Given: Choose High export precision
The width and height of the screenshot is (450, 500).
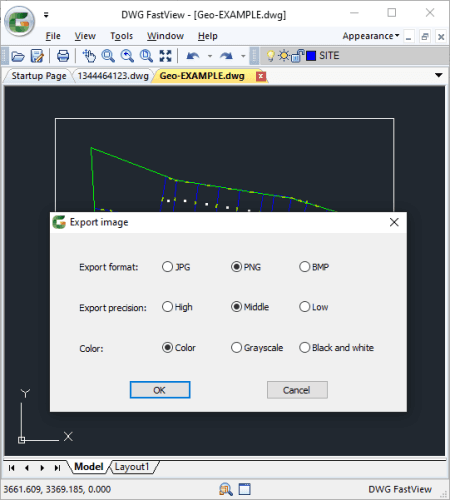Looking at the screenshot, I should click(177, 307).
